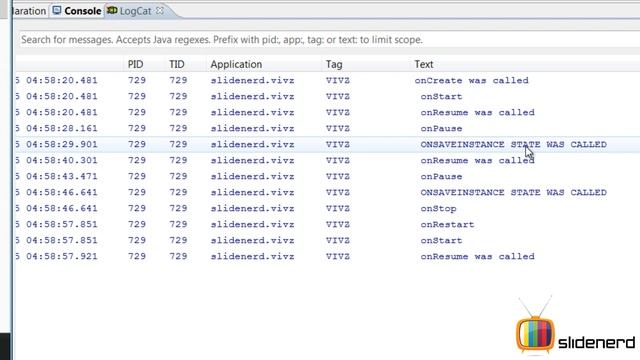Select the onPause entry at 04:58:43.471

coord(328,176)
